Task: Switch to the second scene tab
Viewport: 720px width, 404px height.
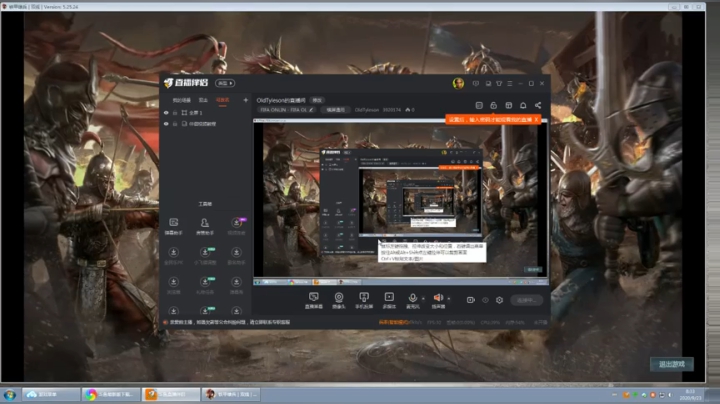Action: [x=203, y=100]
